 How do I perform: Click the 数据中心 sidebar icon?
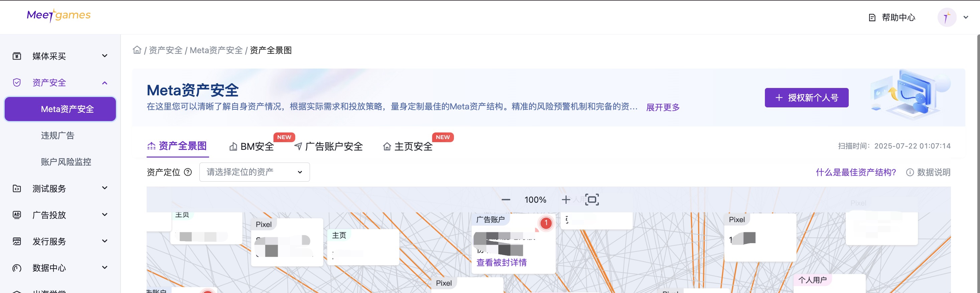[17, 268]
